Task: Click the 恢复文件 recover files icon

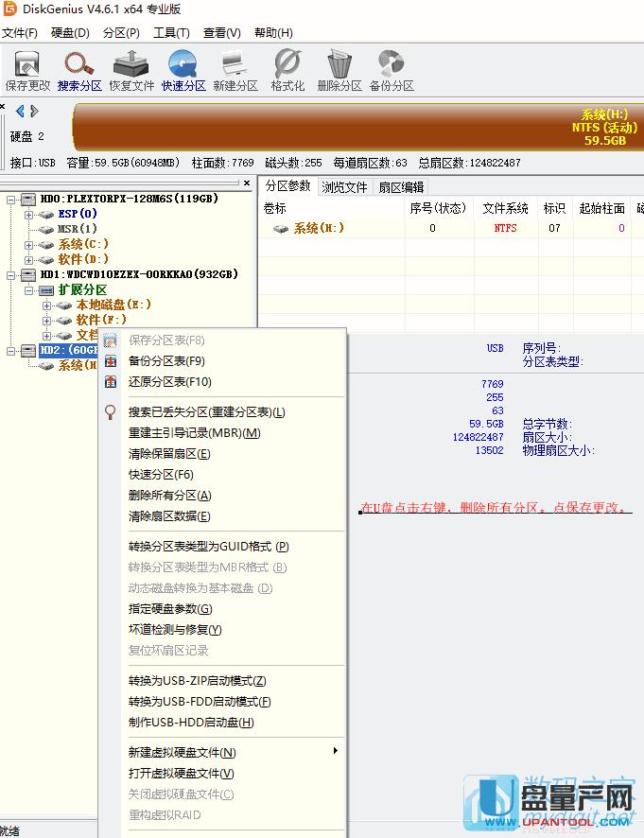Action: (x=131, y=69)
